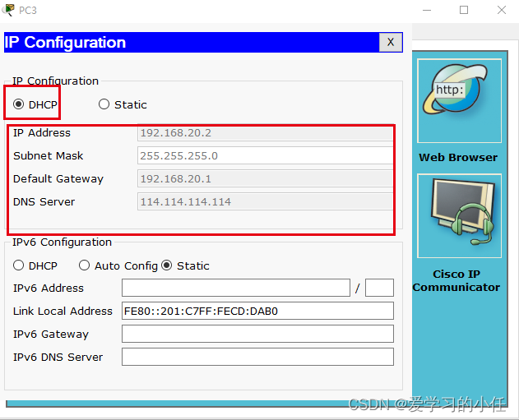
Task: Click the Link Local Address field
Action: tap(257, 311)
